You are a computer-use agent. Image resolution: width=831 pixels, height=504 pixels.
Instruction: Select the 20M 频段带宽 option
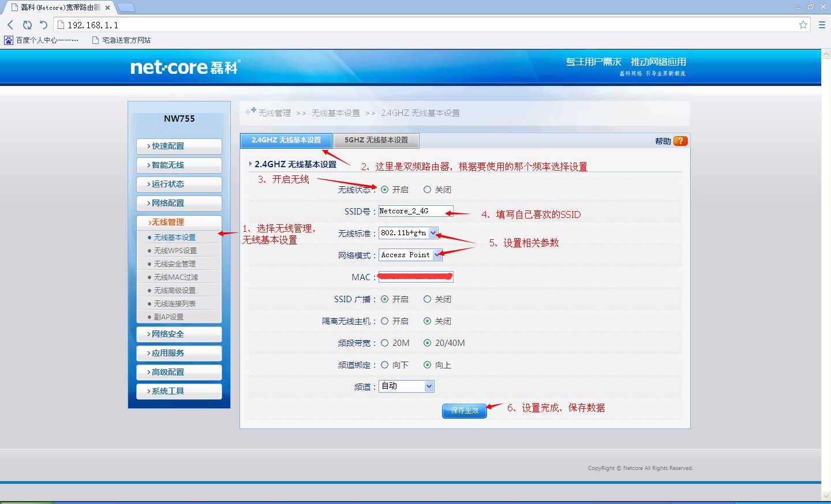tap(384, 343)
